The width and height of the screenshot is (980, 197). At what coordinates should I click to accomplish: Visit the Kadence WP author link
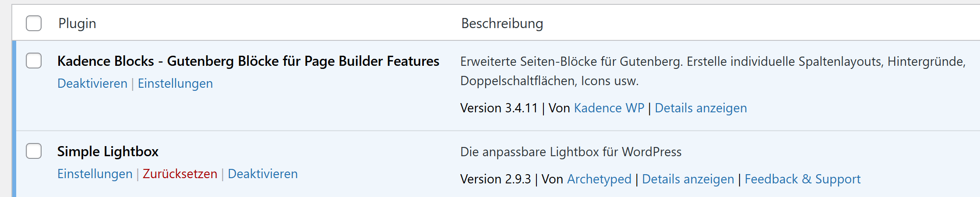pos(609,108)
